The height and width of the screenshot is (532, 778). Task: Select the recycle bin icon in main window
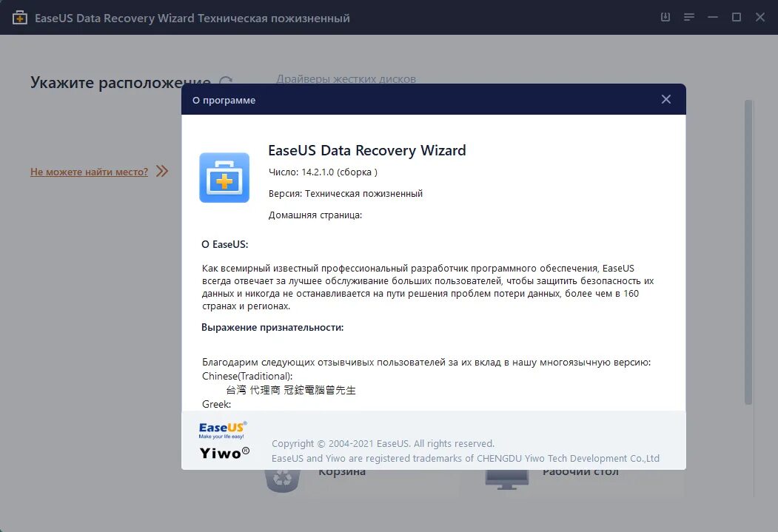point(283,480)
